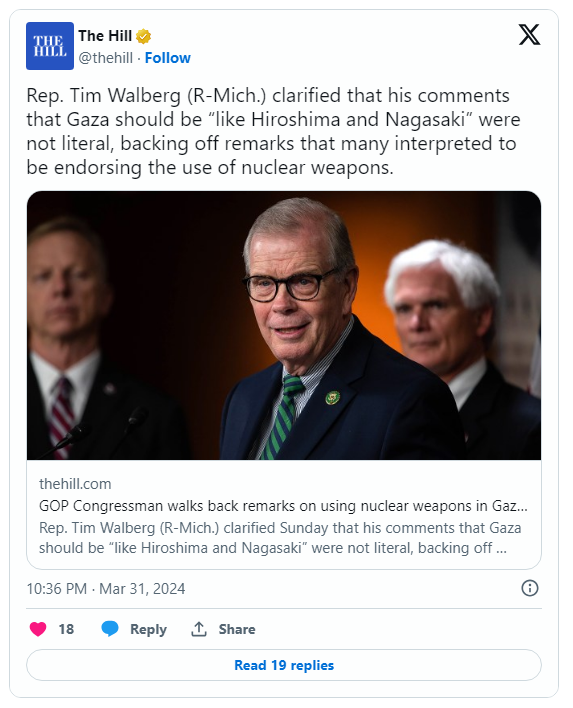Image resolution: width=573 pixels, height=708 pixels.
Task: Click The Hill profile avatar
Action: click(x=50, y=46)
